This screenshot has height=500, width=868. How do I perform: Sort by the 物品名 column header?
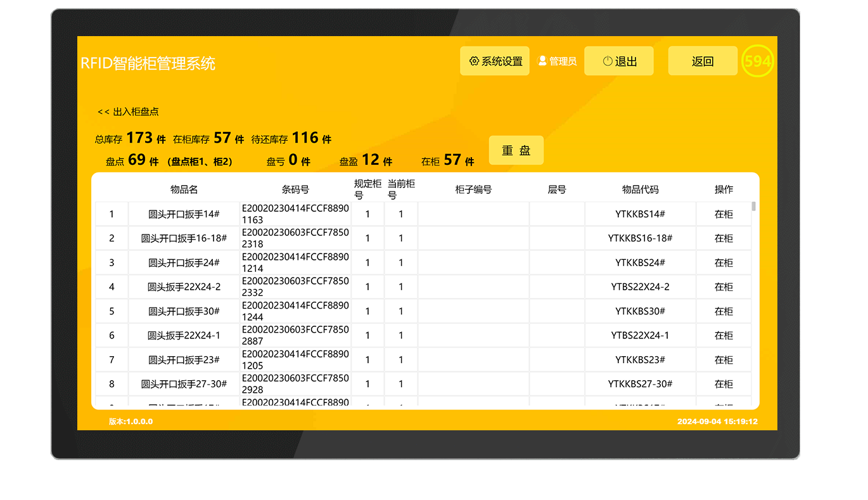pos(184,189)
